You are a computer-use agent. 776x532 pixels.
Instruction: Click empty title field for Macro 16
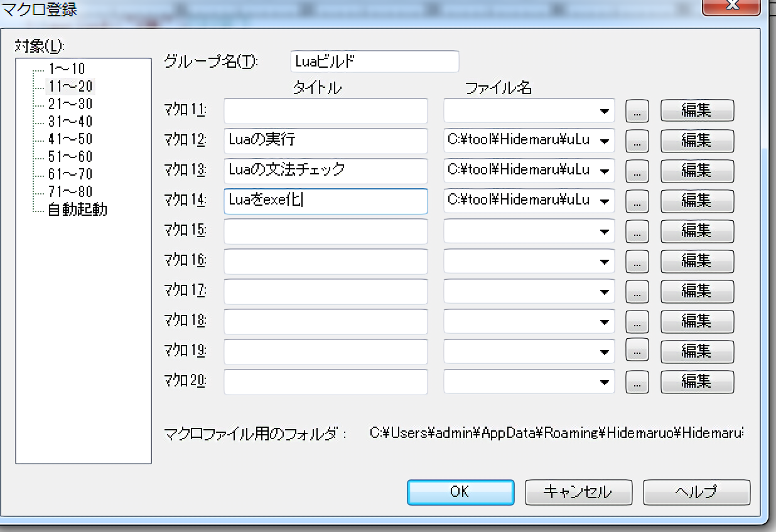(325, 262)
